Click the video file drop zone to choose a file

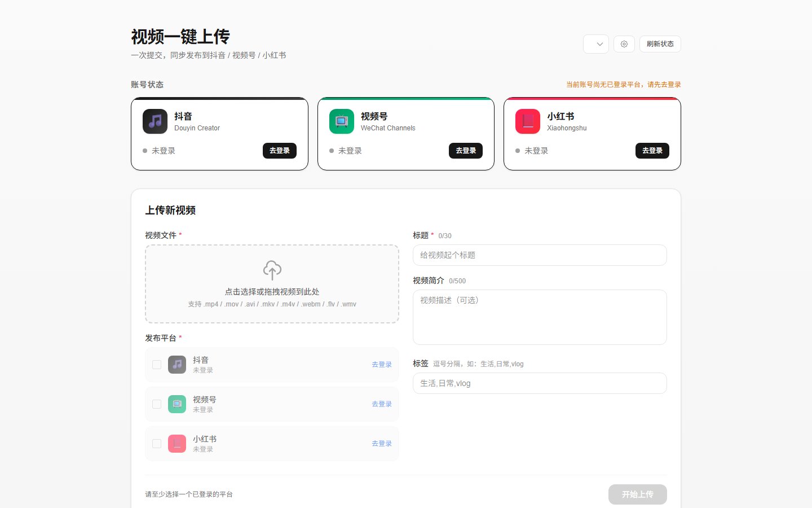click(x=272, y=284)
